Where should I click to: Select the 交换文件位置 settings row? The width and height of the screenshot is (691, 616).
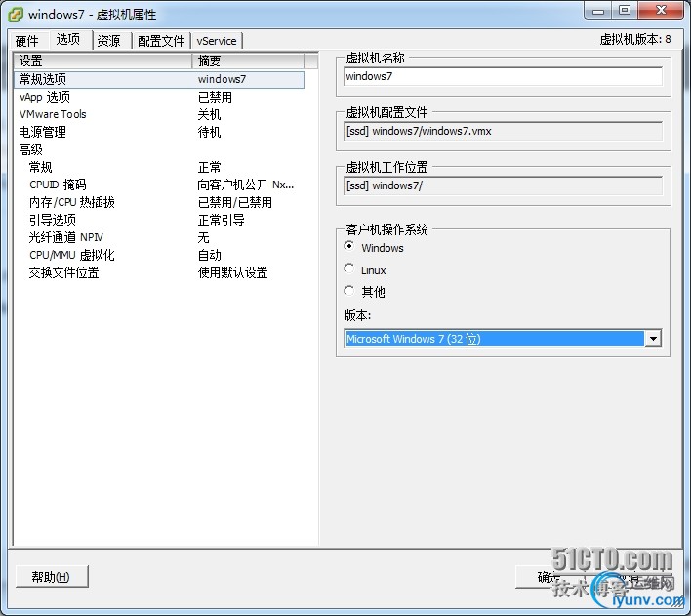[159, 273]
